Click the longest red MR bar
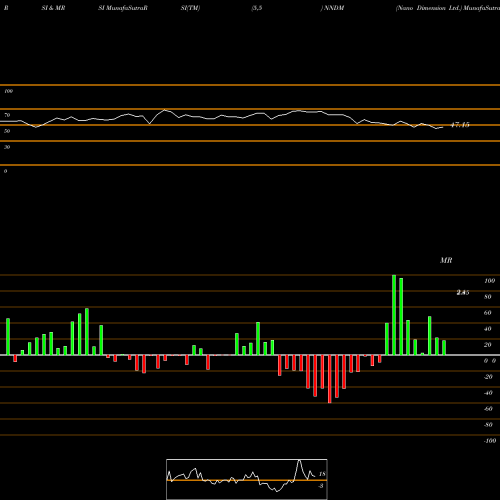 [330, 379]
